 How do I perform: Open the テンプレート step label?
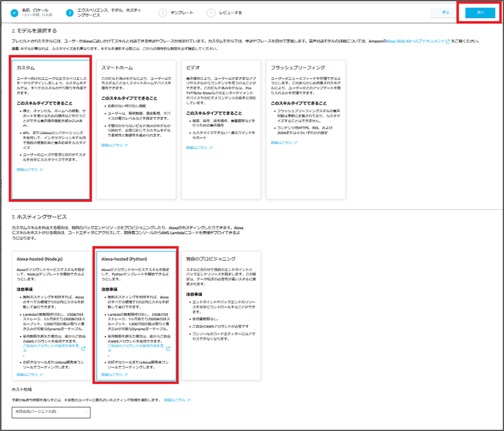point(182,13)
